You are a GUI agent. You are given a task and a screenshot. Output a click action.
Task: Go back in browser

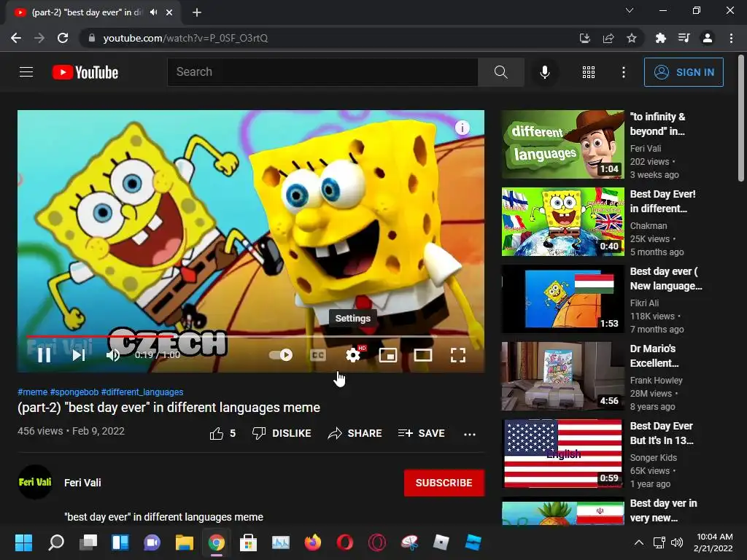pyautogui.click(x=16, y=38)
